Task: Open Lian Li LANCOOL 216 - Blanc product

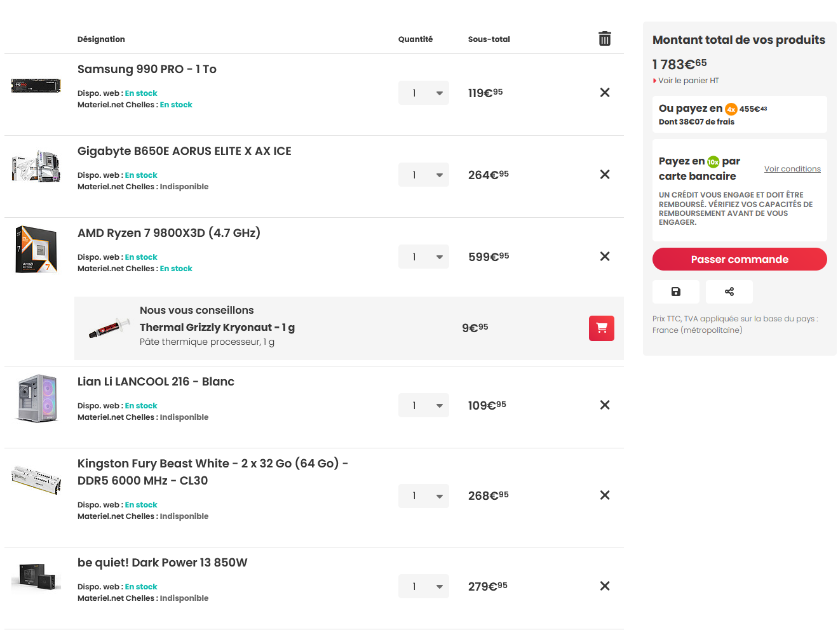Action: pos(156,382)
